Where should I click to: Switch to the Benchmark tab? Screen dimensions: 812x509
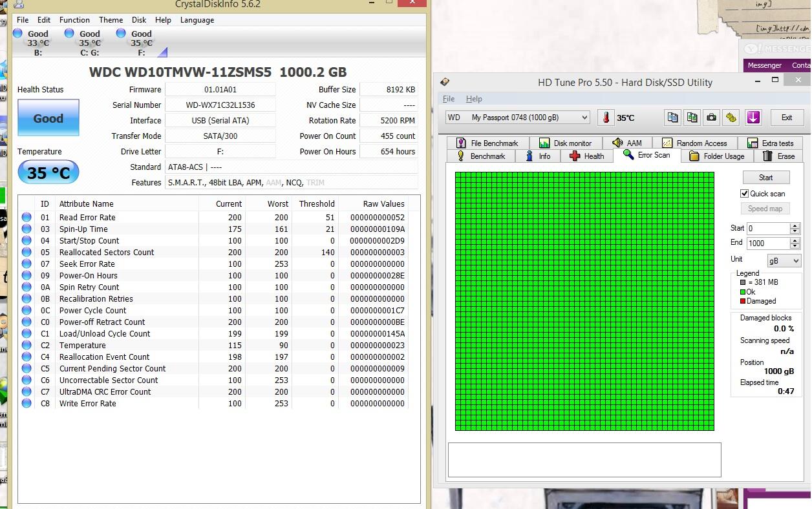[481, 156]
